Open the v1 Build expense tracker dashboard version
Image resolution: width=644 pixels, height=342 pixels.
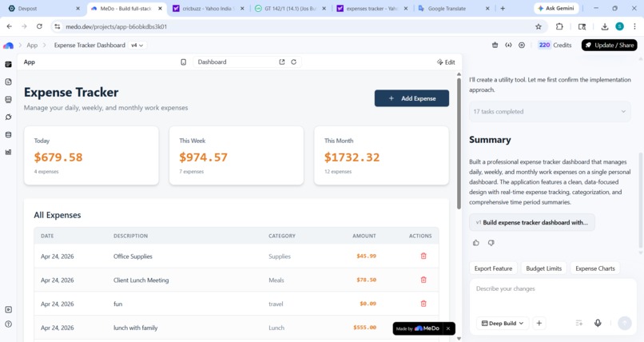click(532, 222)
